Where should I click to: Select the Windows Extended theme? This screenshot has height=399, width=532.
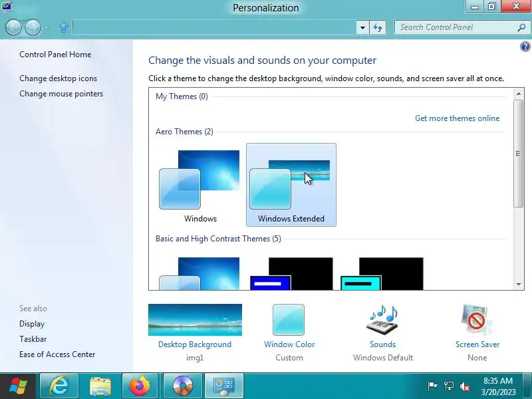291,185
